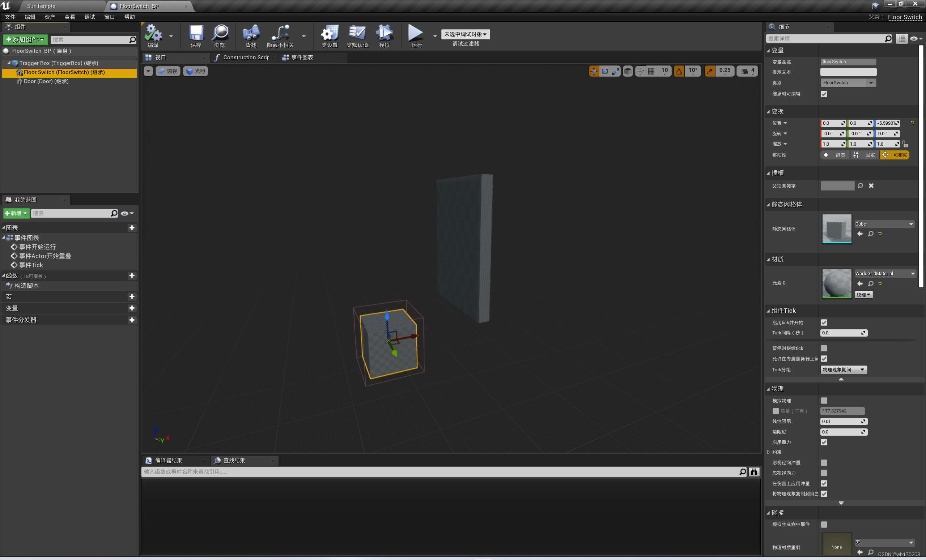Toggle 应用重力 checkbox
The height and width of the screenshot is (560, 926).
(824, 442)
